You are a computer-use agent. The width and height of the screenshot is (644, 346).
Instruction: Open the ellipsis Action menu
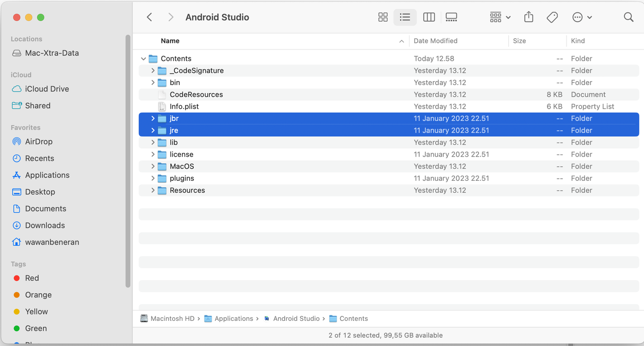[x=582, y=17]
